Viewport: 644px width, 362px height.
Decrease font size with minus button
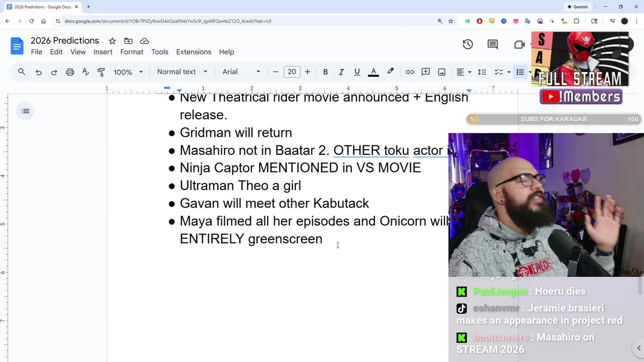[275, 72]
